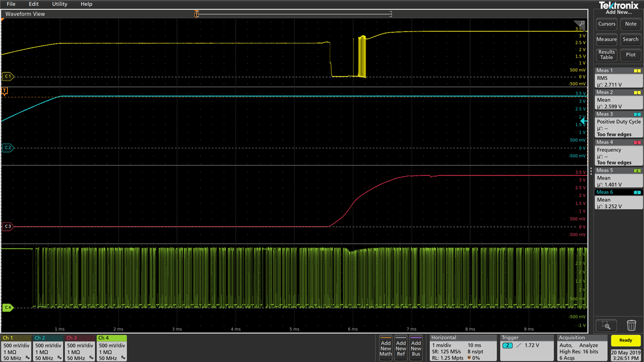Open the Horizontal settings badge
This screenshot has width=644, height=362.
462,348
